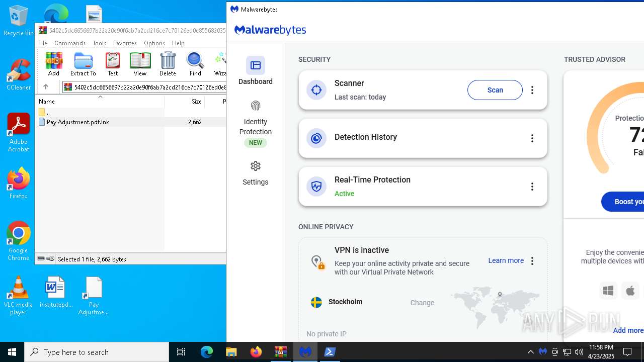Click the Test archive icon in WinRAR
The height and width of the screenshot is (362, 644).
click(113, 64)
